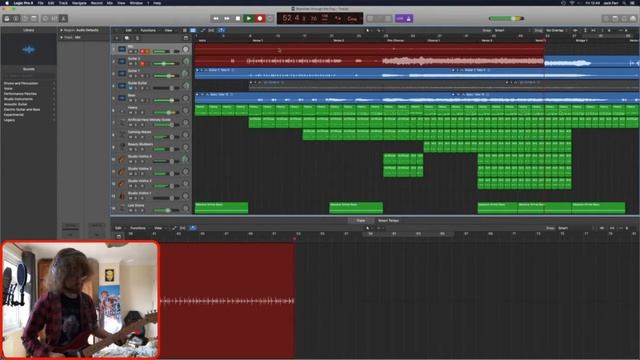Expand the Region Audio Defaults inspector section

pos(62,30)
